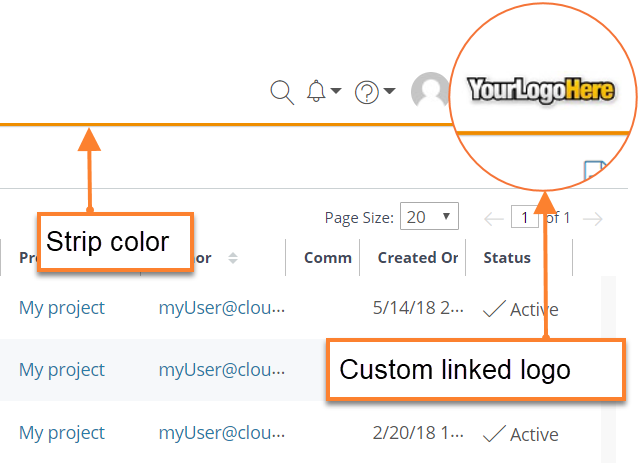This screenshot has height=463, width=640.
Task: Click Active status in 5/14/18 row
Action: click(520, 309)
